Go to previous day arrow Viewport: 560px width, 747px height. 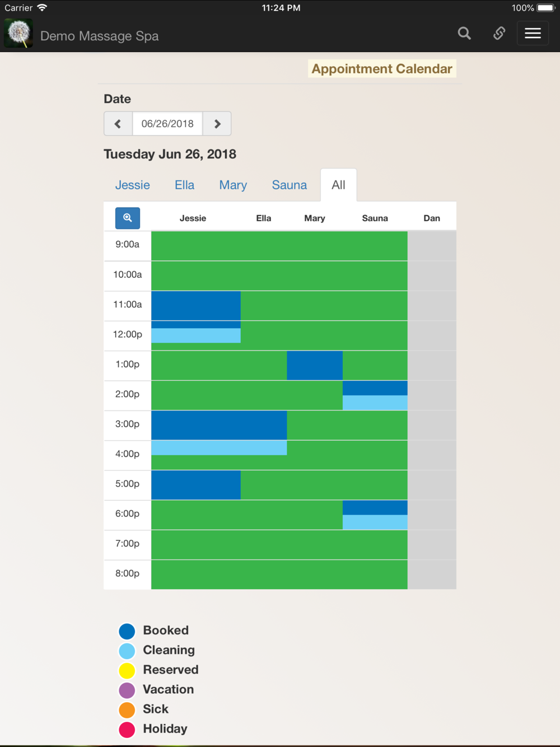pyautogui.click(x=118, y=124)
